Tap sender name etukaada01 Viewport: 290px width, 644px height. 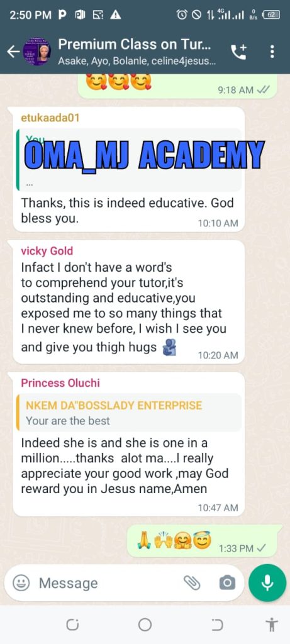pos(50,118)
